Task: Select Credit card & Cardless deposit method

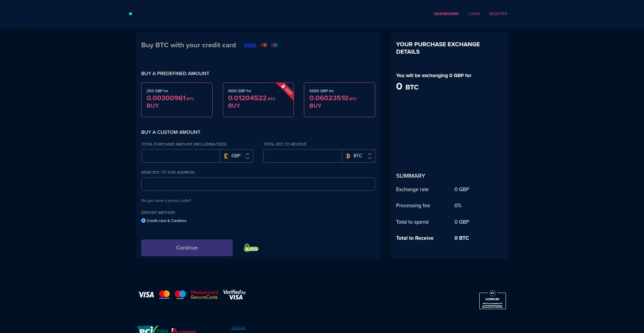Action: [x=144, y=221]
